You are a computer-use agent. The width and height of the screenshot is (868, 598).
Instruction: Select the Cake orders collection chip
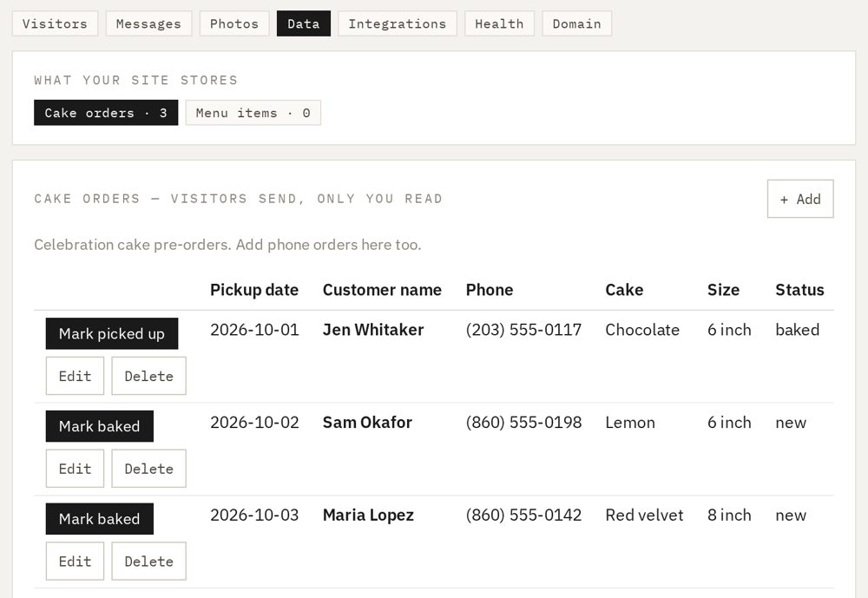(x=106, y=113)
